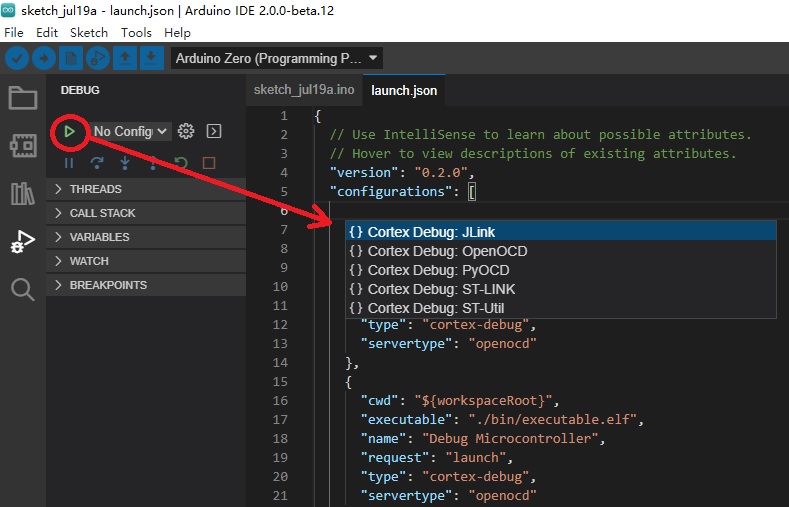Click the Save sketch down-arrow icon

click(151, 58)
